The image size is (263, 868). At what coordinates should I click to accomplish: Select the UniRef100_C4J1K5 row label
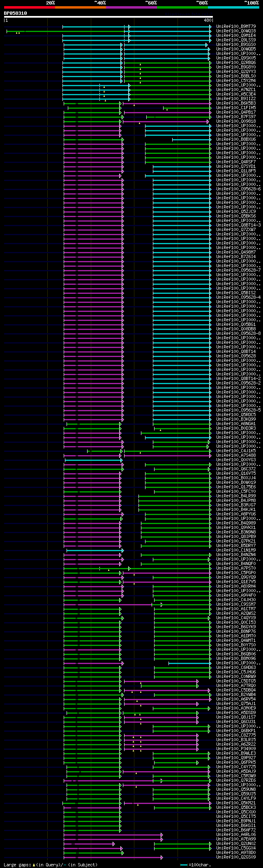(236, 451)
